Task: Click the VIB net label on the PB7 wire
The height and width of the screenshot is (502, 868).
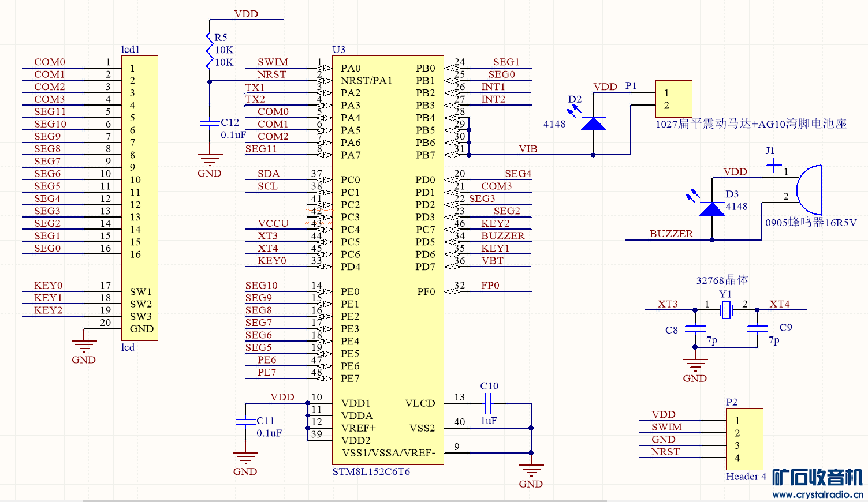Action: pyautogui.click(x=528, y=149)
